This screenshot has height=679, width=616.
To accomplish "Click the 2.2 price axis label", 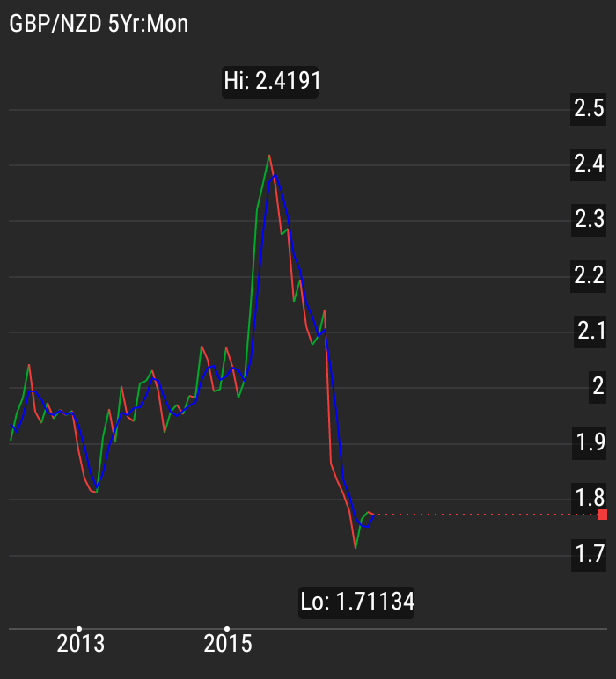I will coord(588,276).
